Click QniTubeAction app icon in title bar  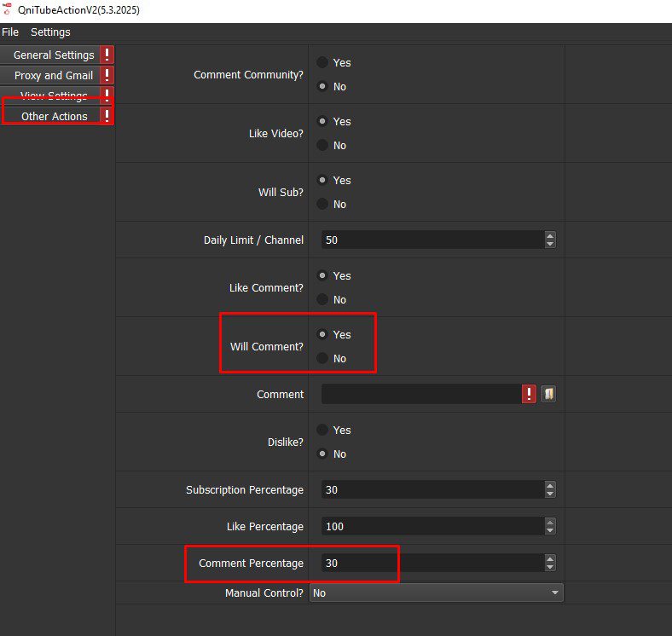click(7, 9)
